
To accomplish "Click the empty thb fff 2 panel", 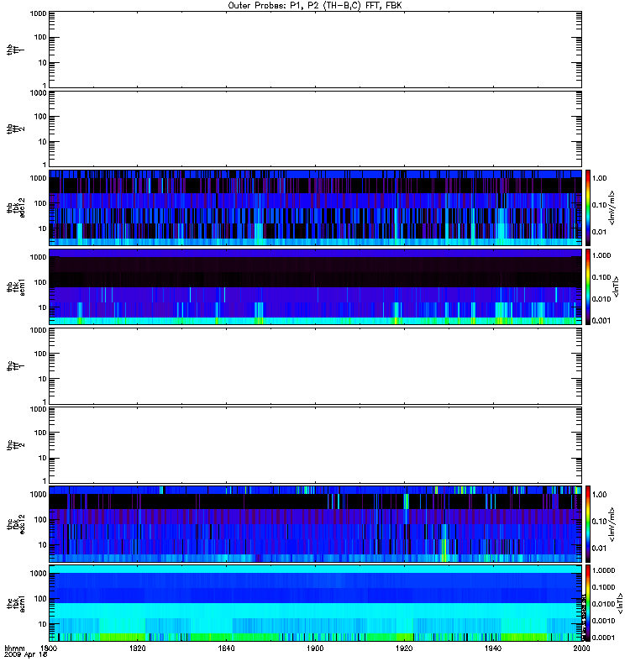I will (315, 129).
